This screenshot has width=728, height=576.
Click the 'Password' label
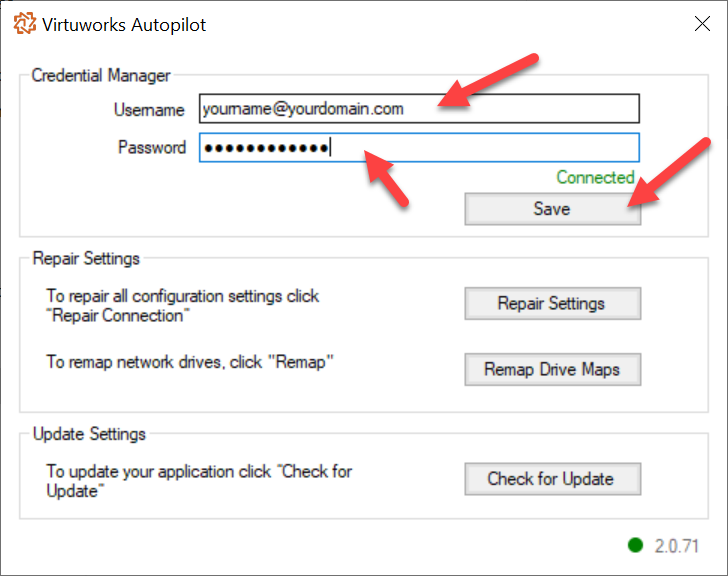pos(152,148)
